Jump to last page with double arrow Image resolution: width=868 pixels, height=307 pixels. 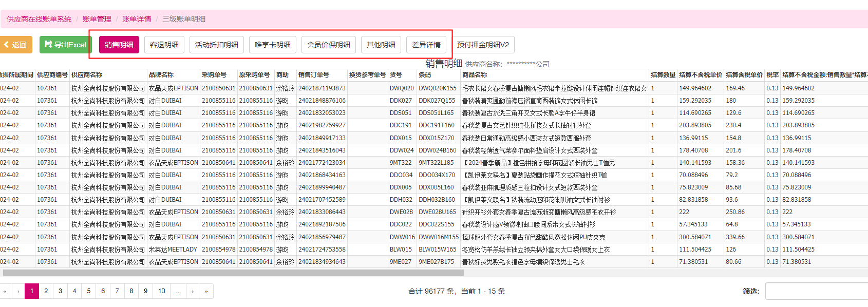pyautogui.click(x=206, y=291)
